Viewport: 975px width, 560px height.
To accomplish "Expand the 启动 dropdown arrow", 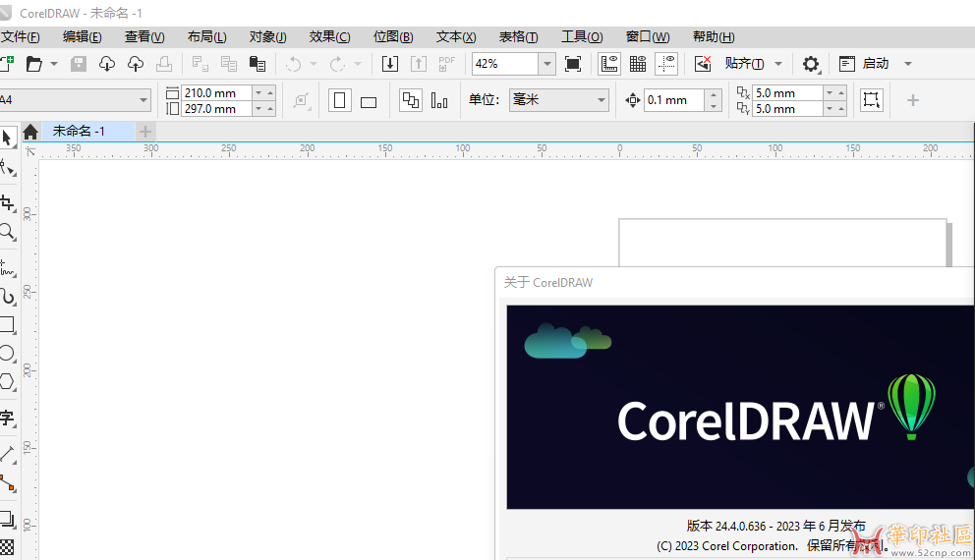I will 908,64.
